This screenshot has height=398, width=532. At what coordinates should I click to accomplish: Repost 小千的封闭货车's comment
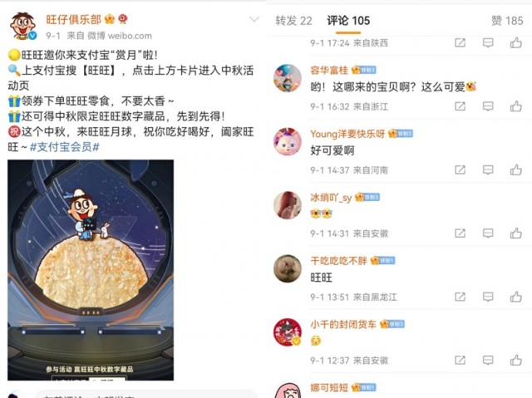click(460, 360)
